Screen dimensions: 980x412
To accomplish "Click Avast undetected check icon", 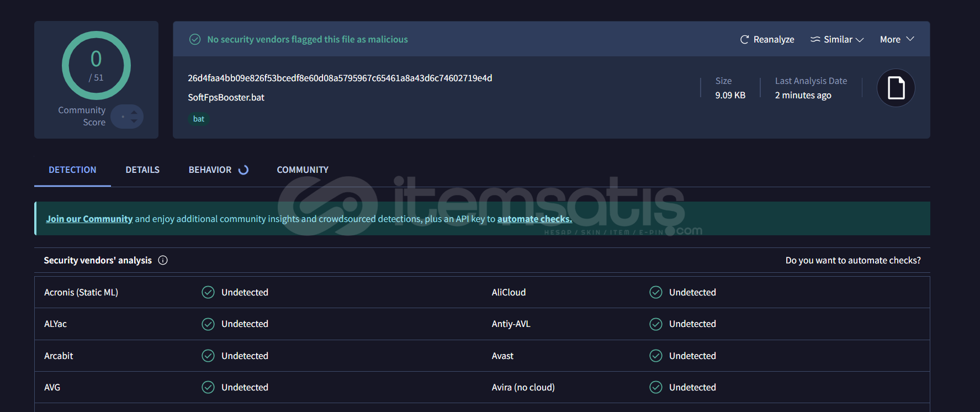I will [x=656, y=356].
